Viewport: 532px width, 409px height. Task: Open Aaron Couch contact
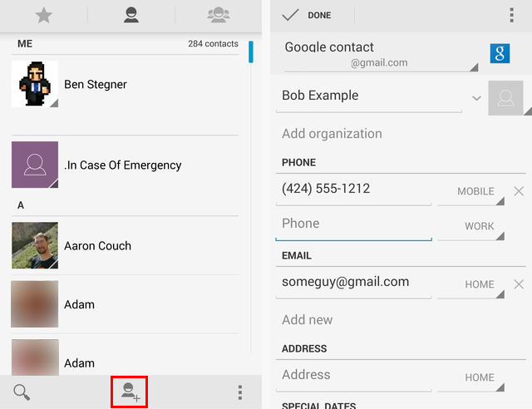point(125,246)
